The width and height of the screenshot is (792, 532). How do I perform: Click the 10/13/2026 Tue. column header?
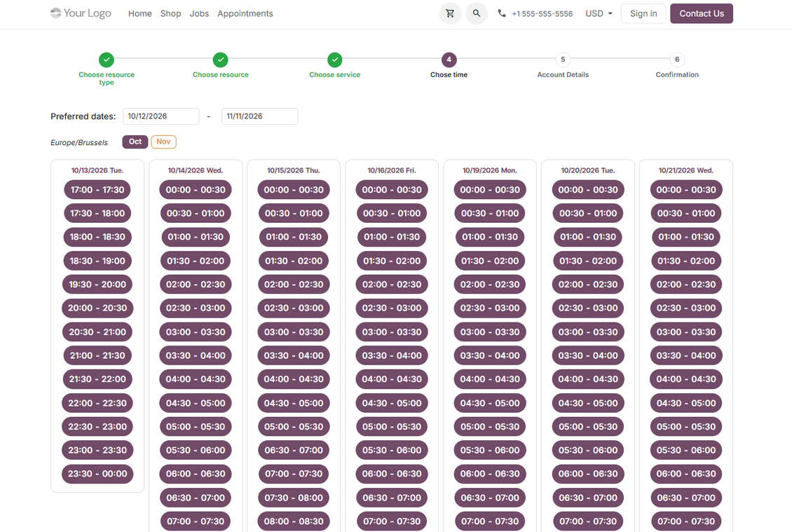97,171
